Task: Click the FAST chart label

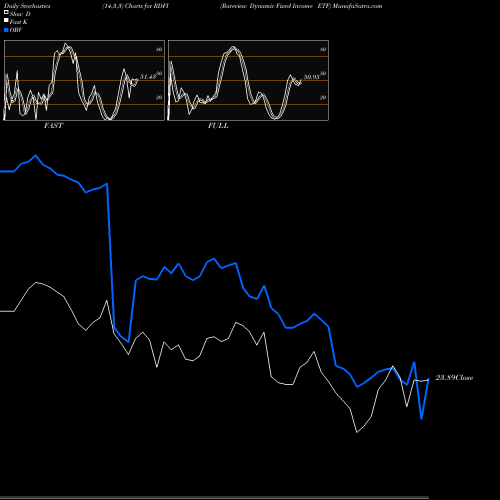Action: coord(53,126)
